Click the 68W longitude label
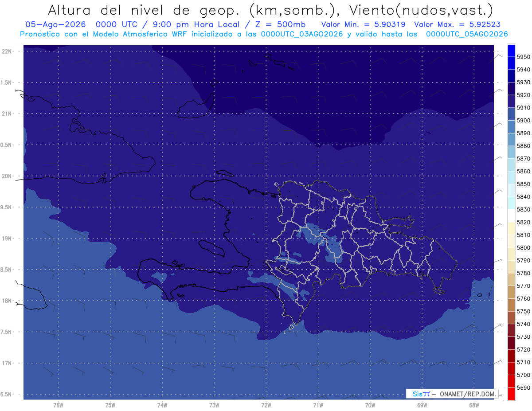This screenshot has height=411, width=532. [473, 405]
